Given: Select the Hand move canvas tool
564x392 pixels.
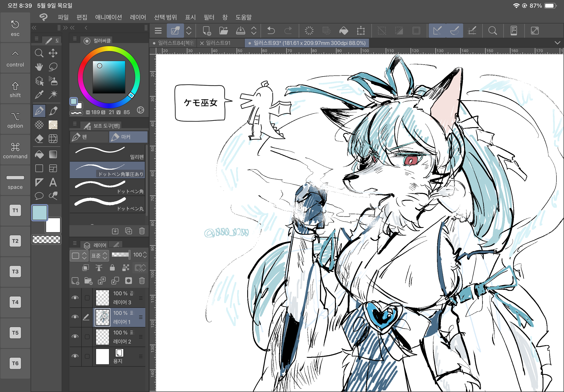Looking at the screenshot, I should coord(39,67).
